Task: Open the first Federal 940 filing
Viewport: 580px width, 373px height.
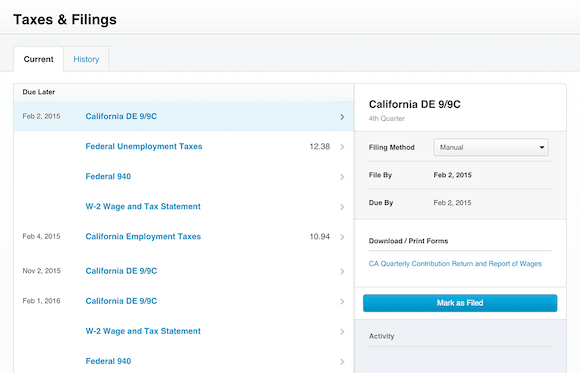Action: (x=108, y=177)
